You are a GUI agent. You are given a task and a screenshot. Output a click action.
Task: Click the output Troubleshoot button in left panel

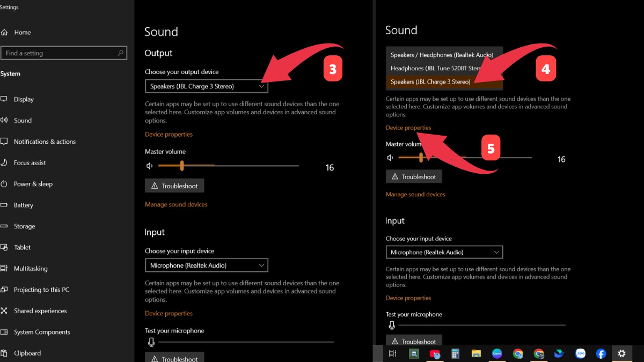174,186
